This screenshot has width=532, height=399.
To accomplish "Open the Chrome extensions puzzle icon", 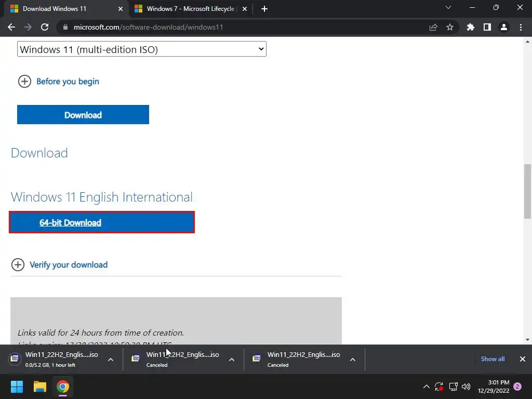I will pos(471,27).
